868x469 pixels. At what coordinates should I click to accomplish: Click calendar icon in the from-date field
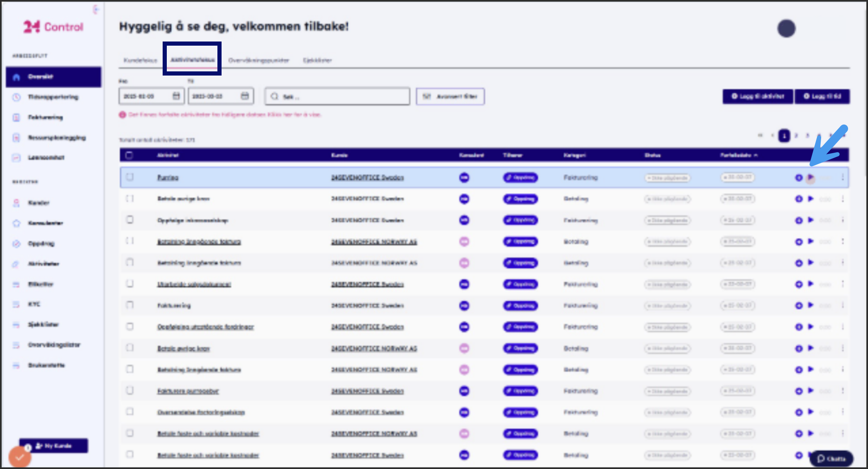[176, 96]
